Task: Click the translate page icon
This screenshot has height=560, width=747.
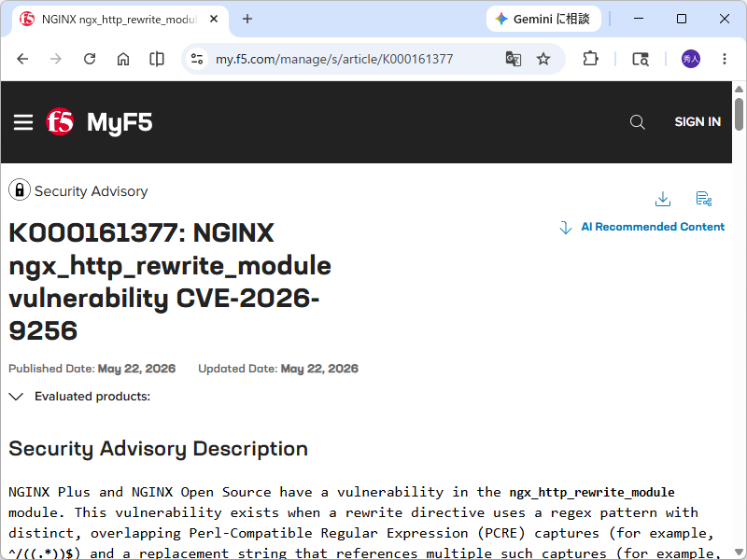Action: [x=513, y=59]
